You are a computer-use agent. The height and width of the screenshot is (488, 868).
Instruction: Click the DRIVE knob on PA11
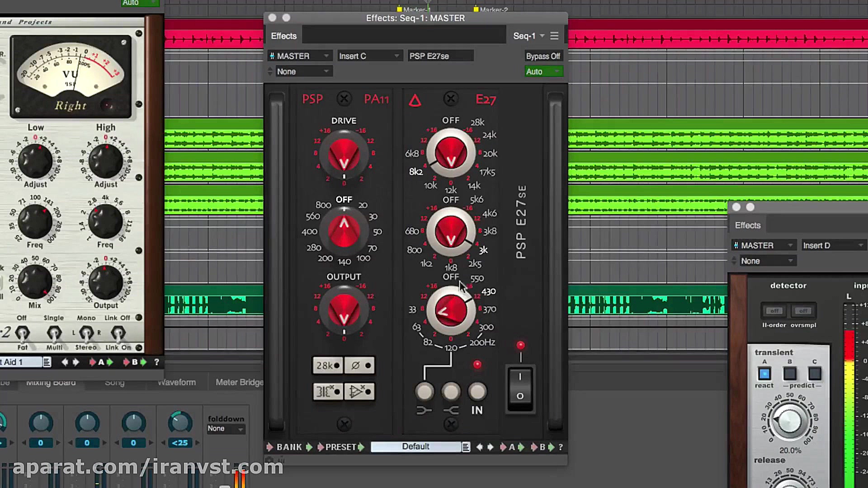coord(344,155)
